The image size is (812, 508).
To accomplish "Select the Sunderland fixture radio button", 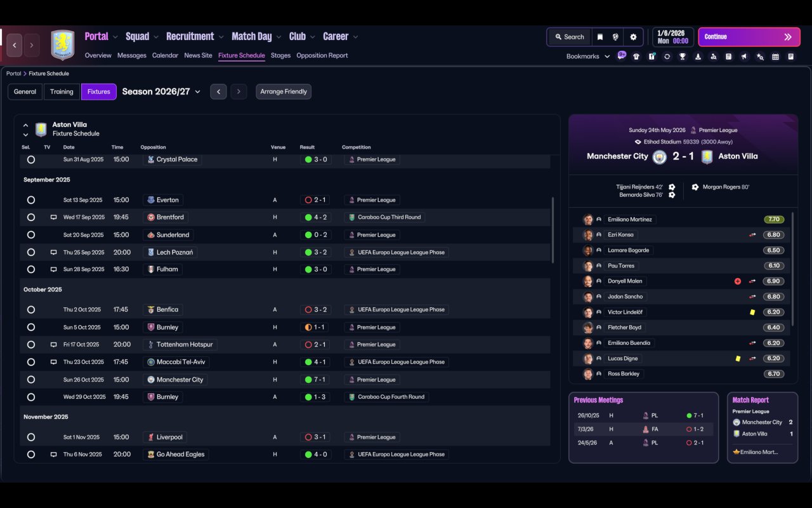I will click(x=31, y=235).
